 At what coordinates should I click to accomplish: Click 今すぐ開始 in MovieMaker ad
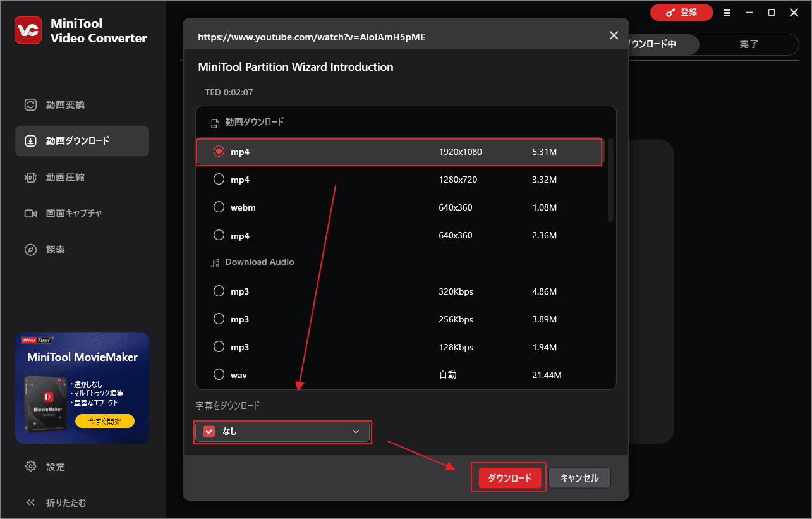(x=105, y=421)
